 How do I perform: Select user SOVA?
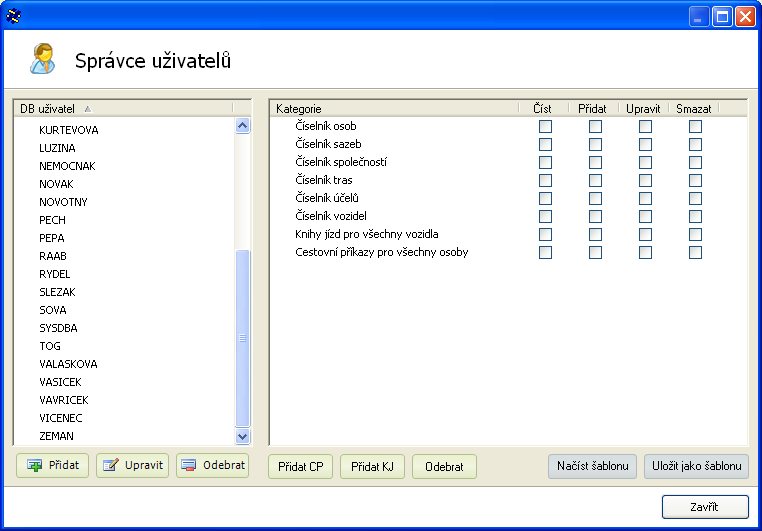pos(52,310)
